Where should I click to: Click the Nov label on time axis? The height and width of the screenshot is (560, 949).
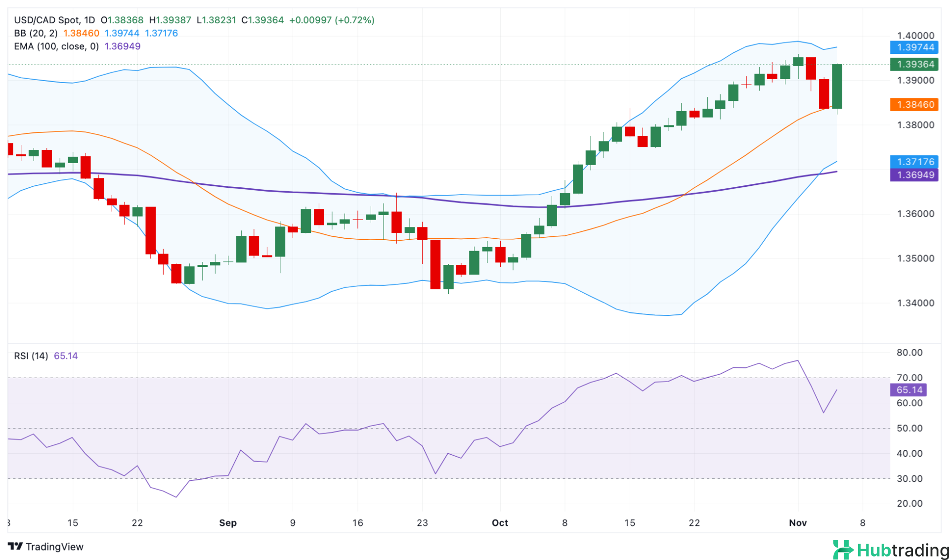798,523
